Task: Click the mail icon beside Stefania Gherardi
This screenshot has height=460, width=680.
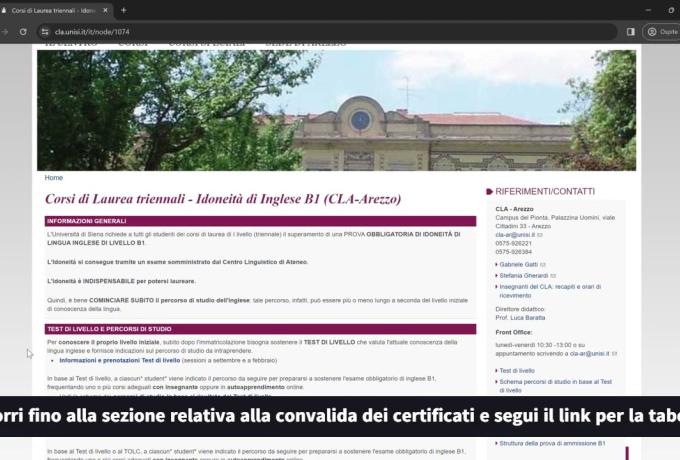Action: click(x=553, y=276)
